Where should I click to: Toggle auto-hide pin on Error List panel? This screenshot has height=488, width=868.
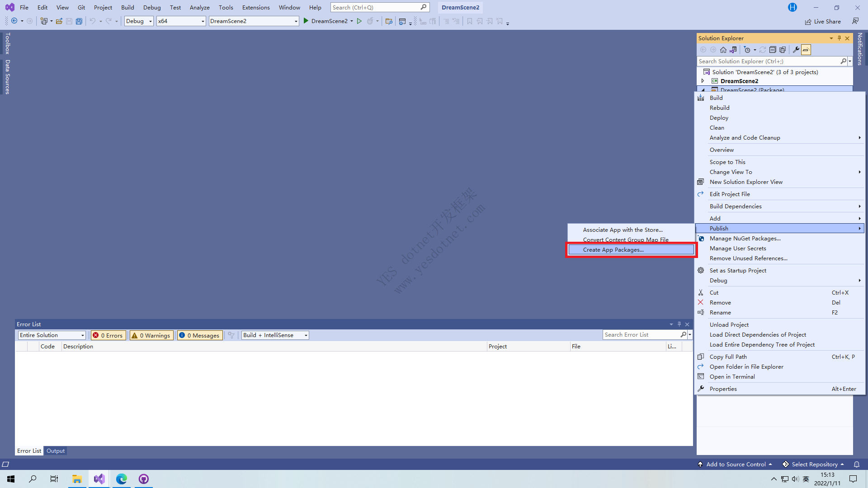[x=679, y=324]
